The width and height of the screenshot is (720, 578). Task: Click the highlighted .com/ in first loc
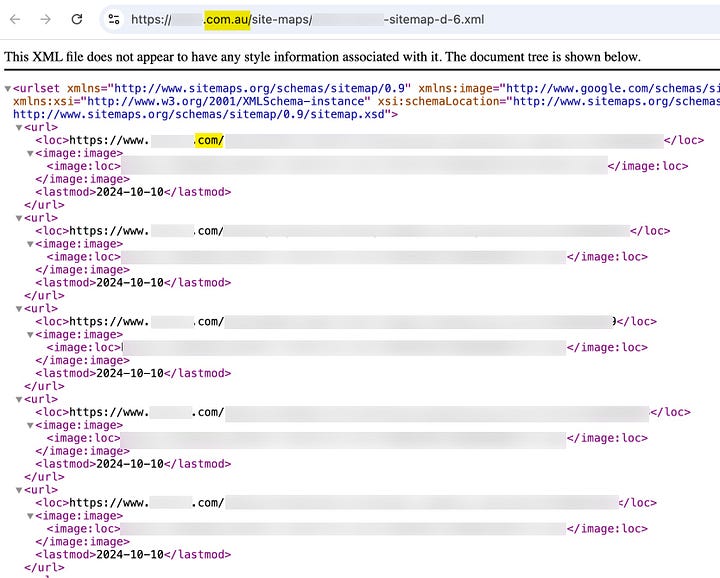coord(209,140)
